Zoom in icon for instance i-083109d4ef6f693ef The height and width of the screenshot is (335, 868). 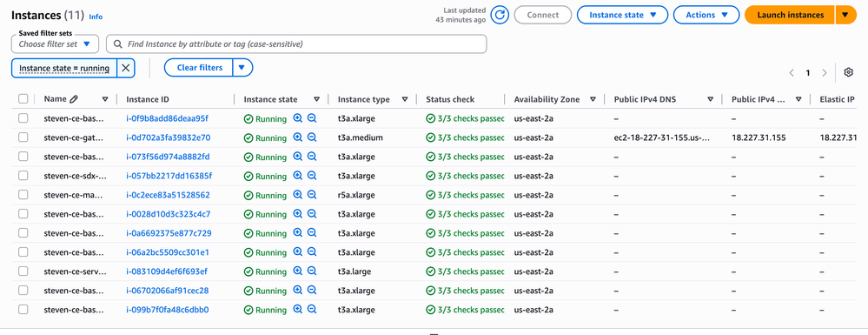(298, 271)
